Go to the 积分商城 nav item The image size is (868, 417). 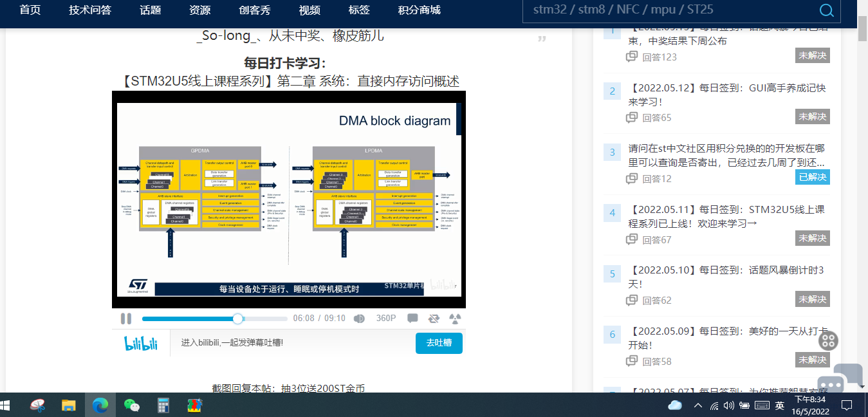coord(419,10)
